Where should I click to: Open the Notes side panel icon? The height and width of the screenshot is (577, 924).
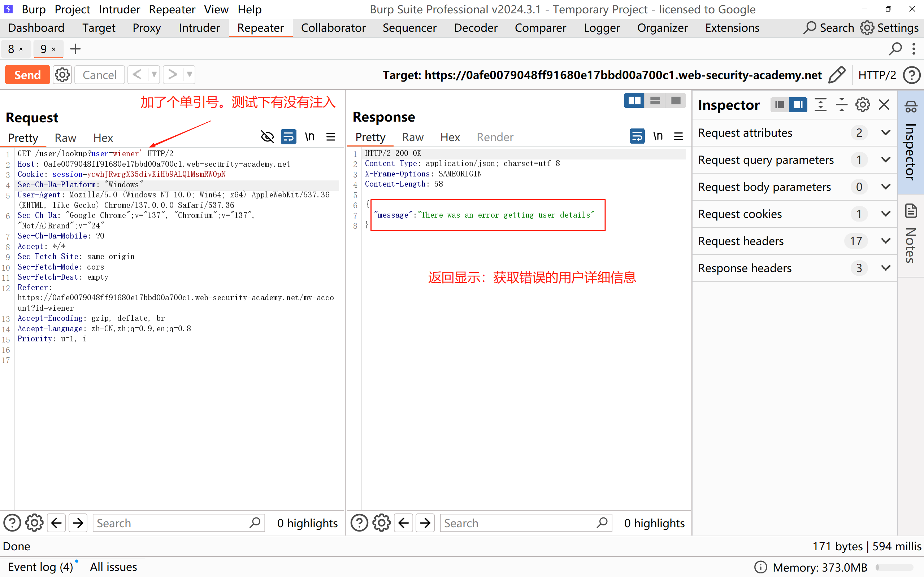pos(911,211)
